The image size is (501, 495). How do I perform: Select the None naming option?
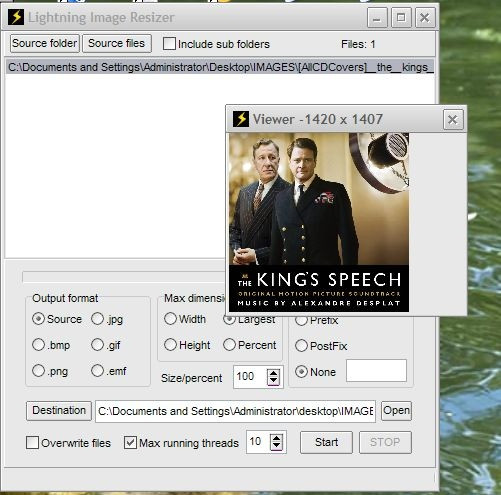tap(301, 372)
